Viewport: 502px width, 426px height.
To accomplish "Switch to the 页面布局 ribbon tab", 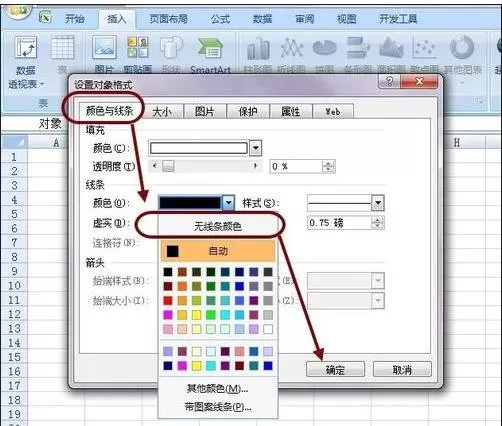I will point(168,19).
